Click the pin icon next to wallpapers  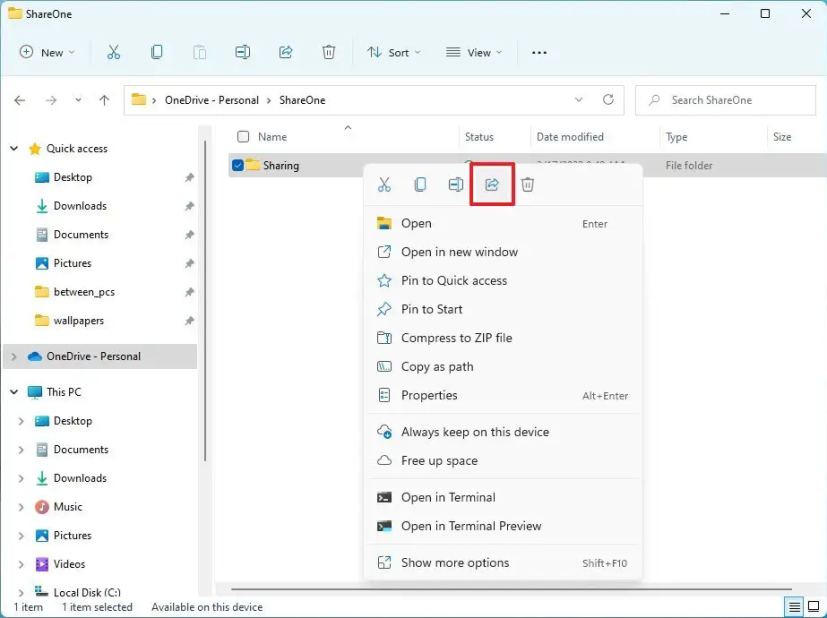pos(189,321)
